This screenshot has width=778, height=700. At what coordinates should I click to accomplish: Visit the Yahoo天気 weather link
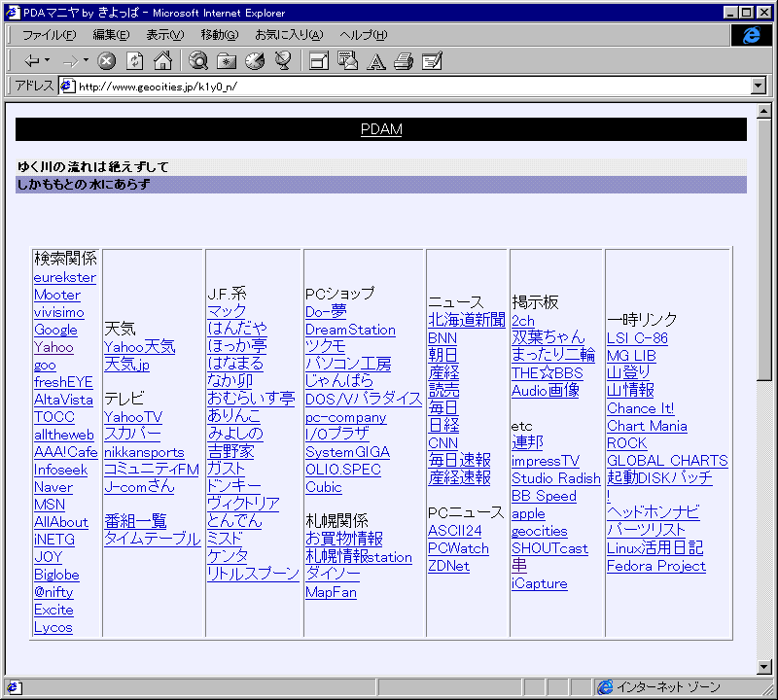[x=139, y=347]
